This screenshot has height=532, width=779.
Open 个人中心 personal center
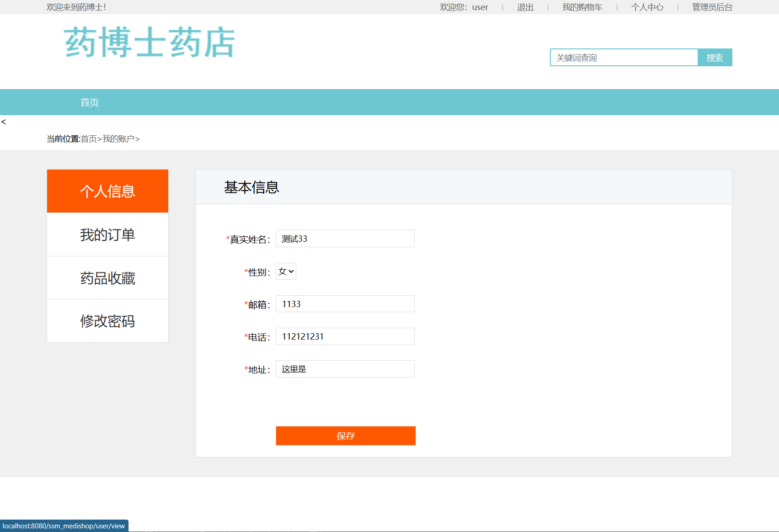pos(647,7)
